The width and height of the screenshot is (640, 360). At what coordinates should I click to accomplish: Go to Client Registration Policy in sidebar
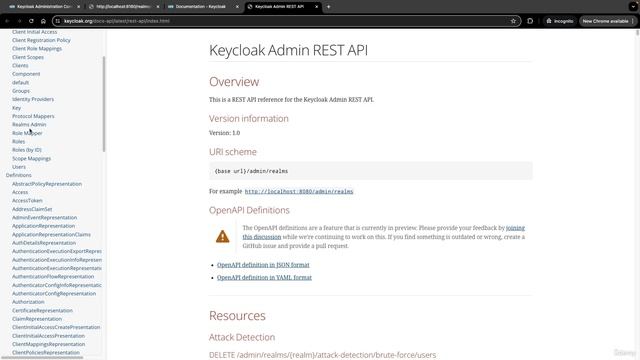[41, 40]
